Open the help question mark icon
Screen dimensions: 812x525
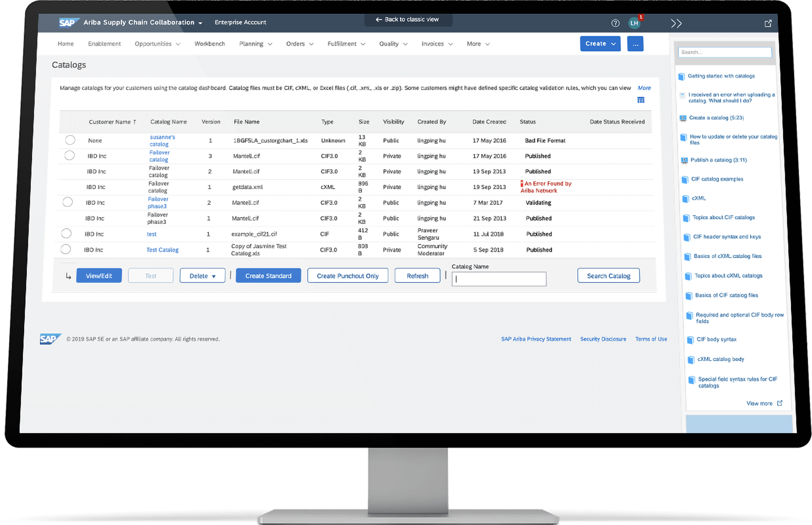(615, 23)
